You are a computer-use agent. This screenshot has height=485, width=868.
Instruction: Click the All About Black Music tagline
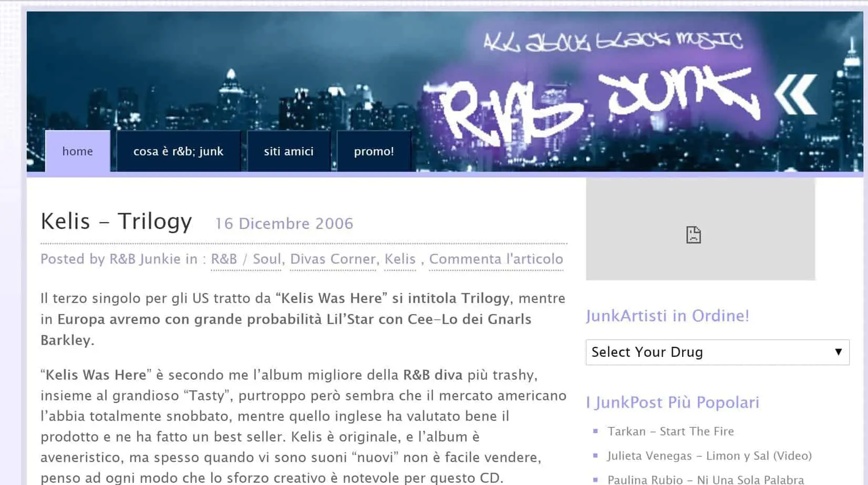click(613, 41)
